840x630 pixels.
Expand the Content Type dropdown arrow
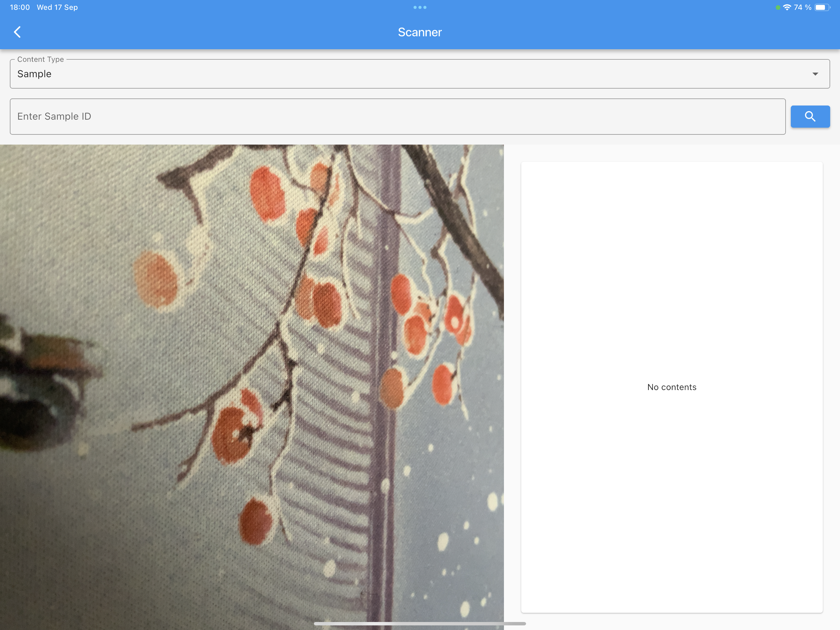[815, 74]
